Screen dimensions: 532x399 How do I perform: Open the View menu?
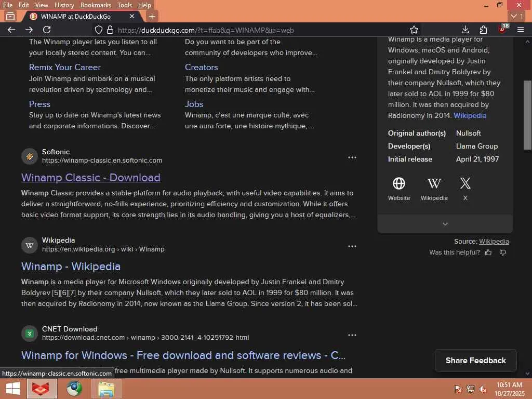(42, 5)
